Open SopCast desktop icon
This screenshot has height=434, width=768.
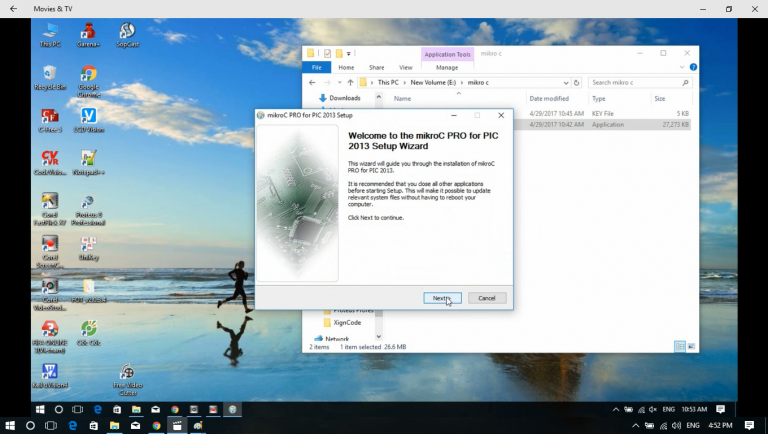pyautogui.click(x=127, y=35)
